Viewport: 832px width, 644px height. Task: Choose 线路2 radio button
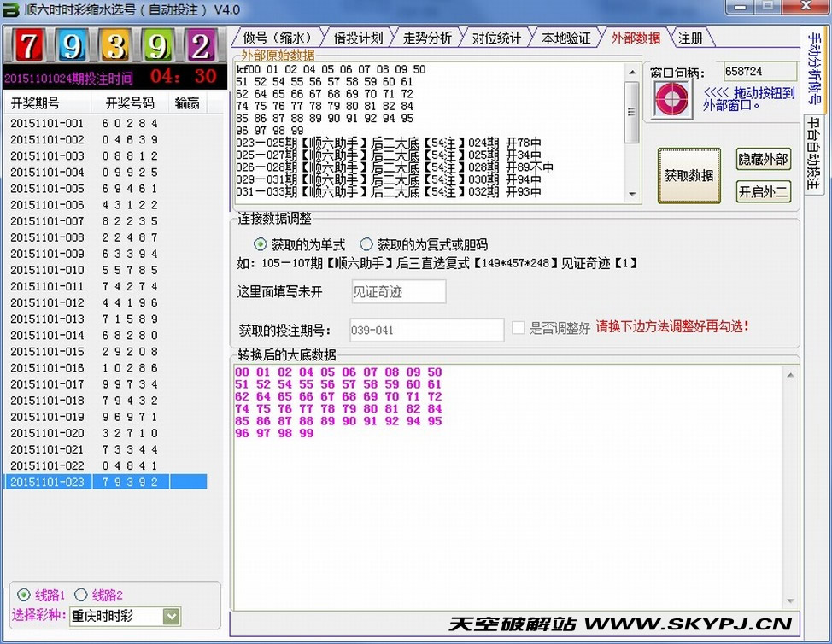tap(81, 594)
